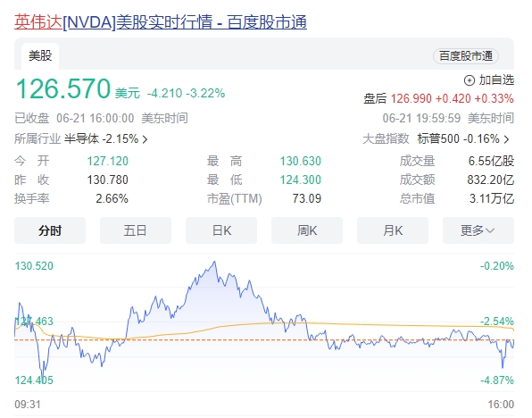Open the 英伟达[NVDA]美股实时行情 title link
This screenshot has width=532, height=418.
[x=161, y=22]
